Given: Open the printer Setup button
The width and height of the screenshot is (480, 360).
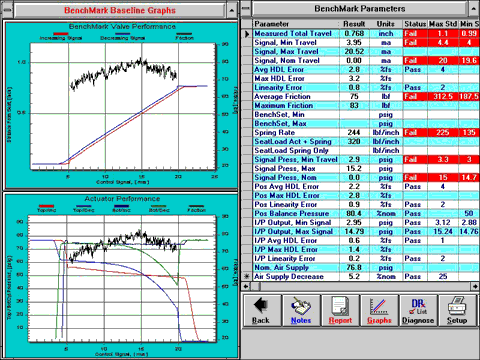Looking at the screenshot, I should point(457,311).
